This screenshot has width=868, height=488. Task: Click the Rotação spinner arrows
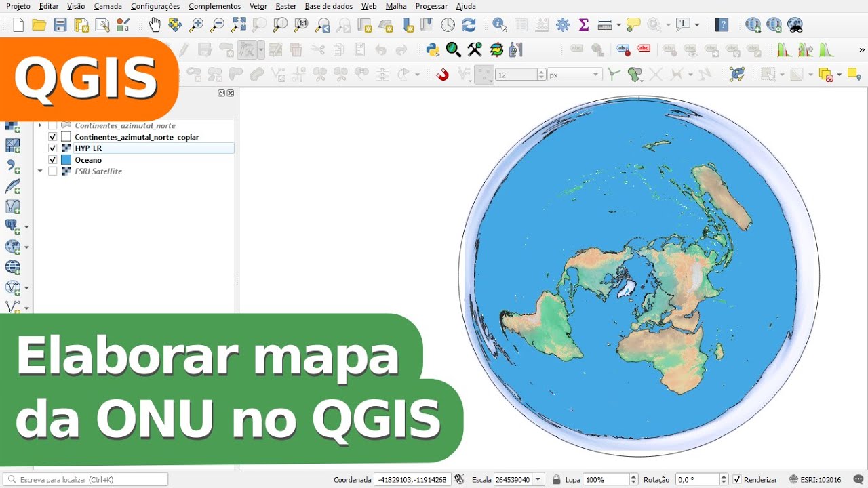(724, 480)
